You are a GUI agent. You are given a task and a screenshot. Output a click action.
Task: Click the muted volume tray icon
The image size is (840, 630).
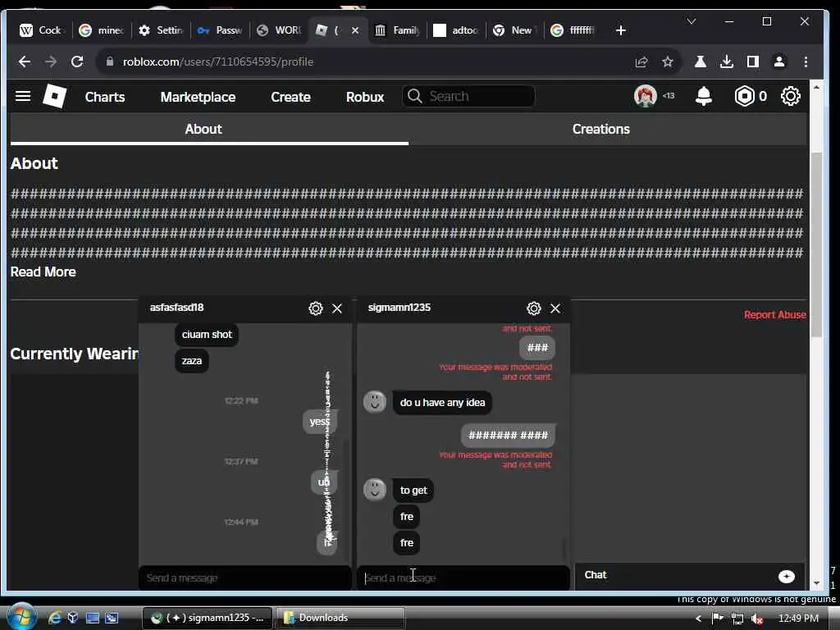pyautogui.click(x=757, y=619)
